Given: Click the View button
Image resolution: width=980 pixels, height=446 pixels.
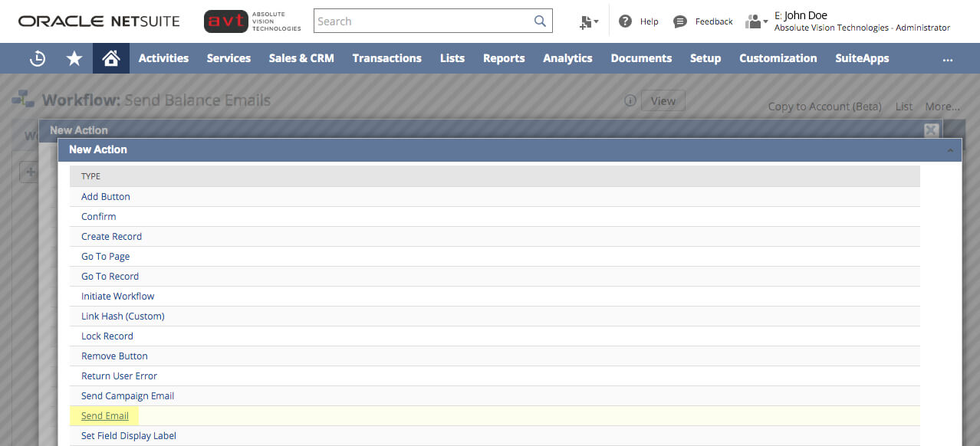Looking at the screenshot, I should tap(663, 100).
